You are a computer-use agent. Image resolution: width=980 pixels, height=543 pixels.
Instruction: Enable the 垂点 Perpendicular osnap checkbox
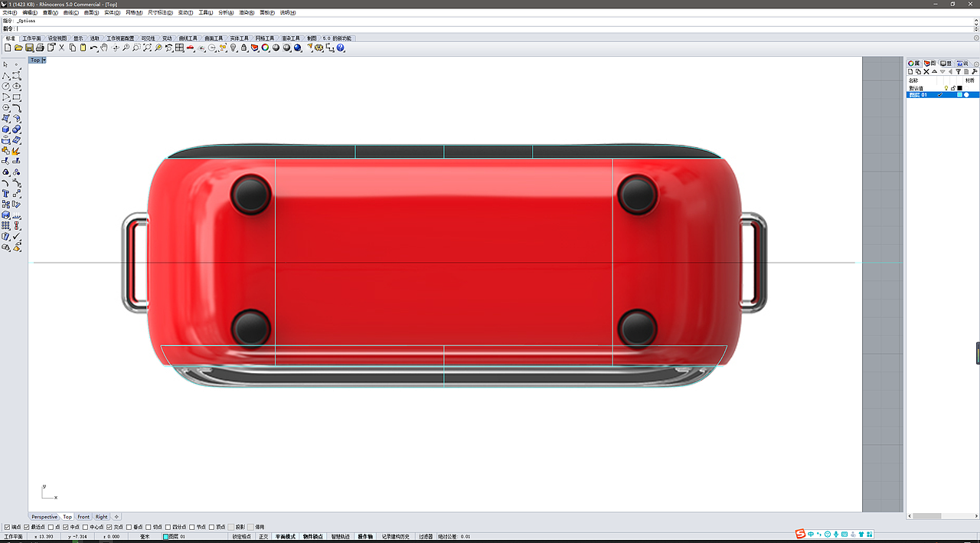coord(129,527)
